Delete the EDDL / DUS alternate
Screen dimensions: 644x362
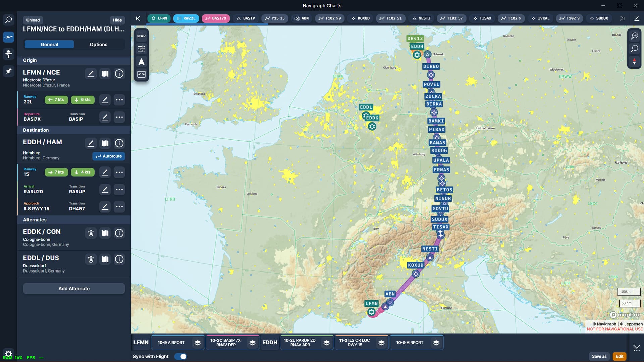(91, 259)
